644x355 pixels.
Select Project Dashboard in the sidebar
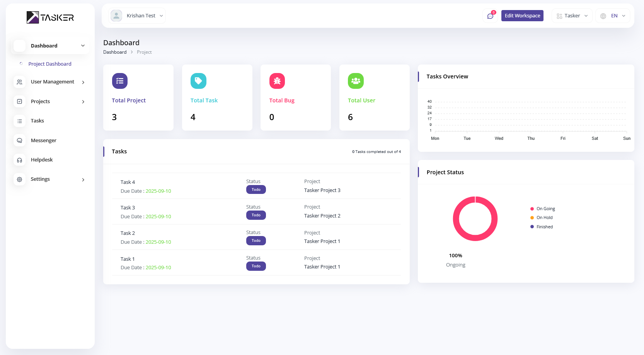(50, 64)
